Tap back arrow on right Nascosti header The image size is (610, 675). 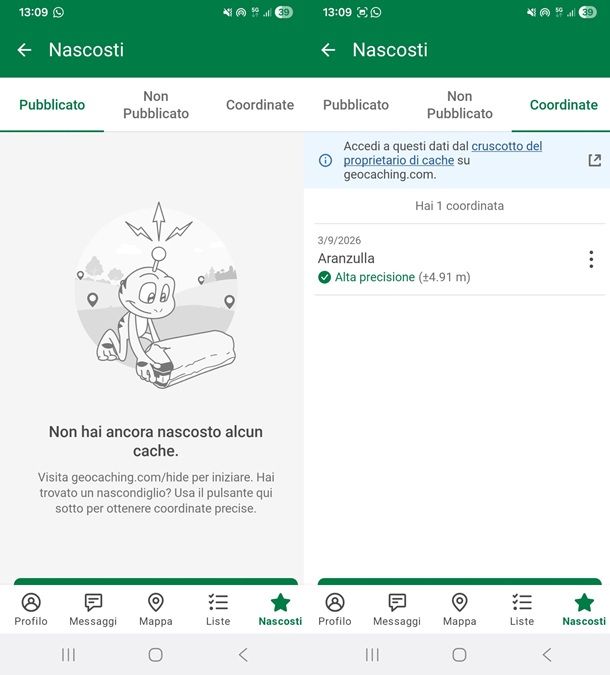point(328,50)
